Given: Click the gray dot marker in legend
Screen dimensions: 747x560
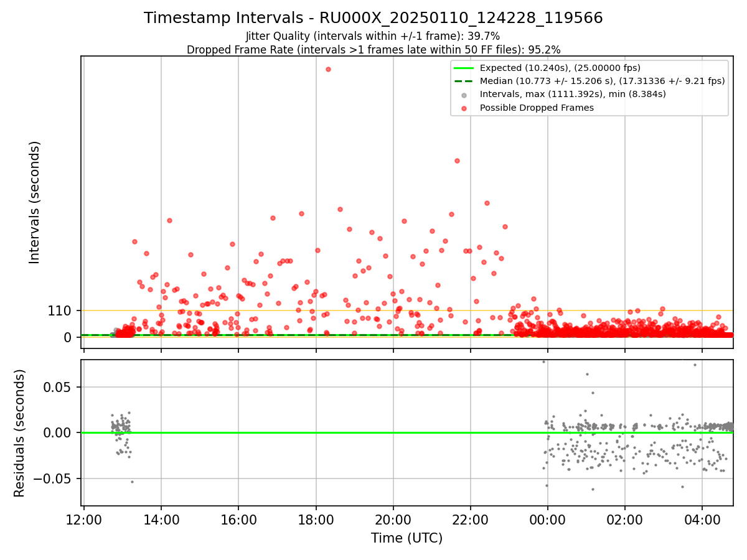Looking at the screenshot, I should pyautogui.click(x=464, y=95).
